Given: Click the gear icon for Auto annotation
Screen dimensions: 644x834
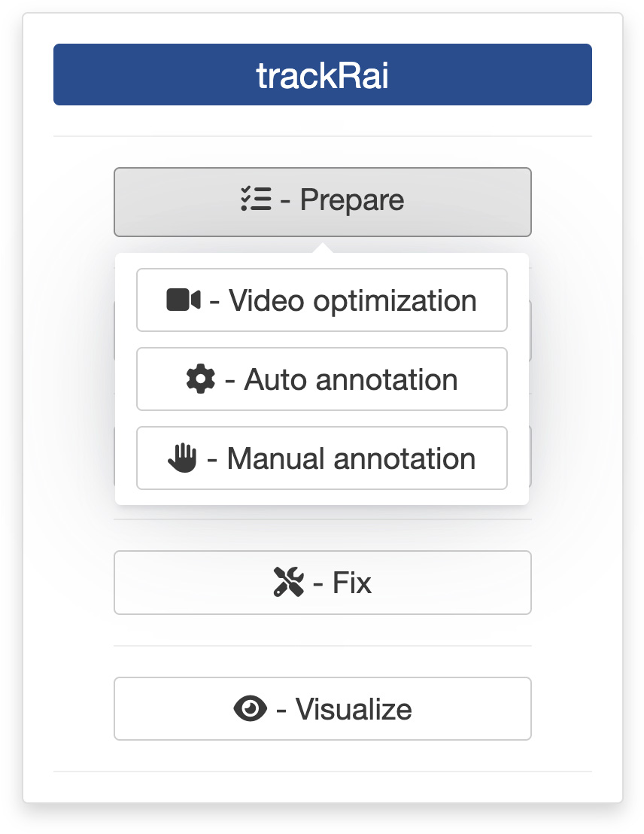Looking at the screenshot, I should tap(200, 379).
